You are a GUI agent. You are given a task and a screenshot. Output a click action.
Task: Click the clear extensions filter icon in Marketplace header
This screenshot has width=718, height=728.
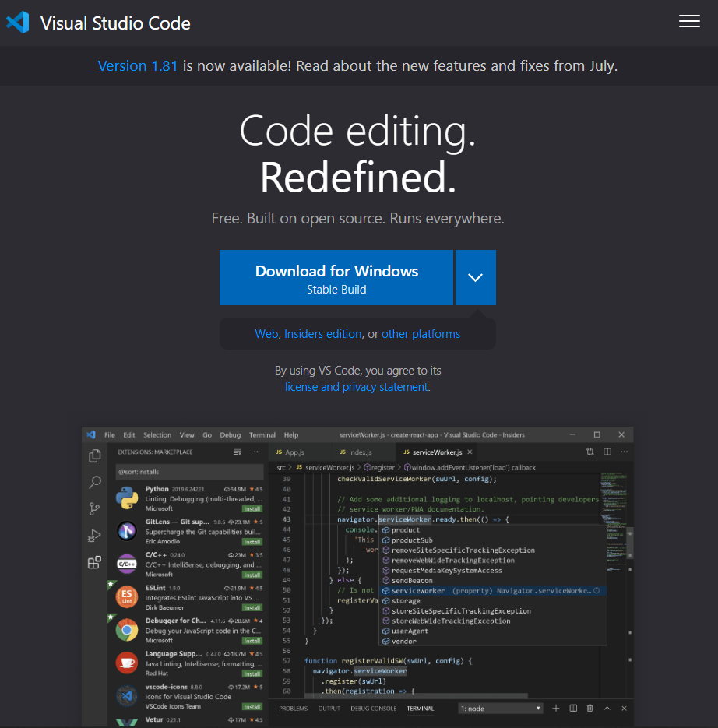tap(238, 452)
